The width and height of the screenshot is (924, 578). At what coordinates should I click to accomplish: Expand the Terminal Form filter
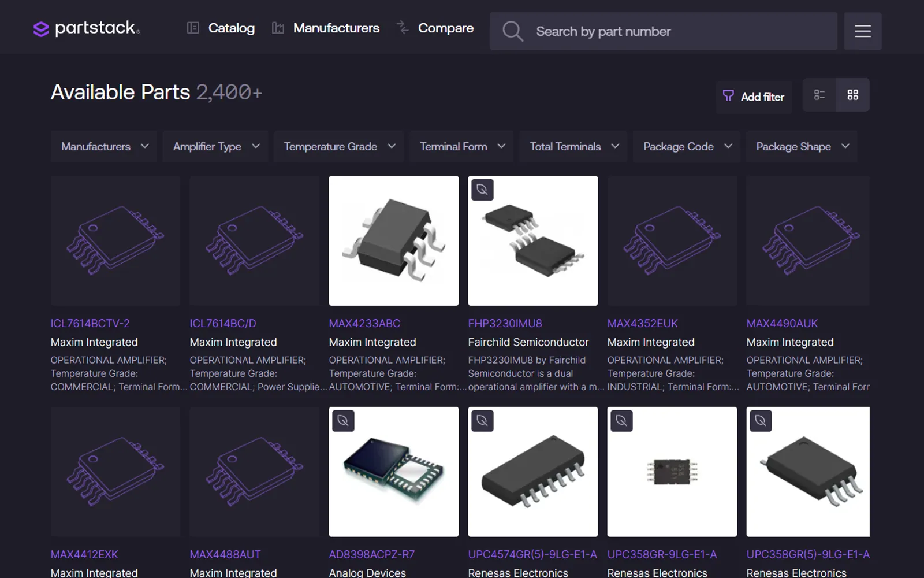(x=462, y=147)
